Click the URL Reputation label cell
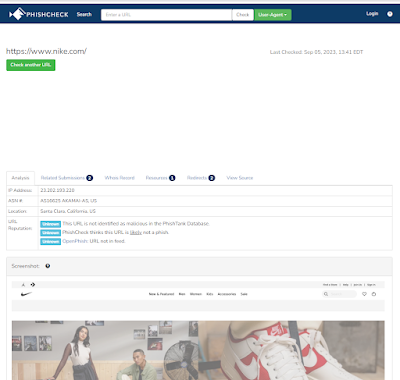 click(22, 233)
